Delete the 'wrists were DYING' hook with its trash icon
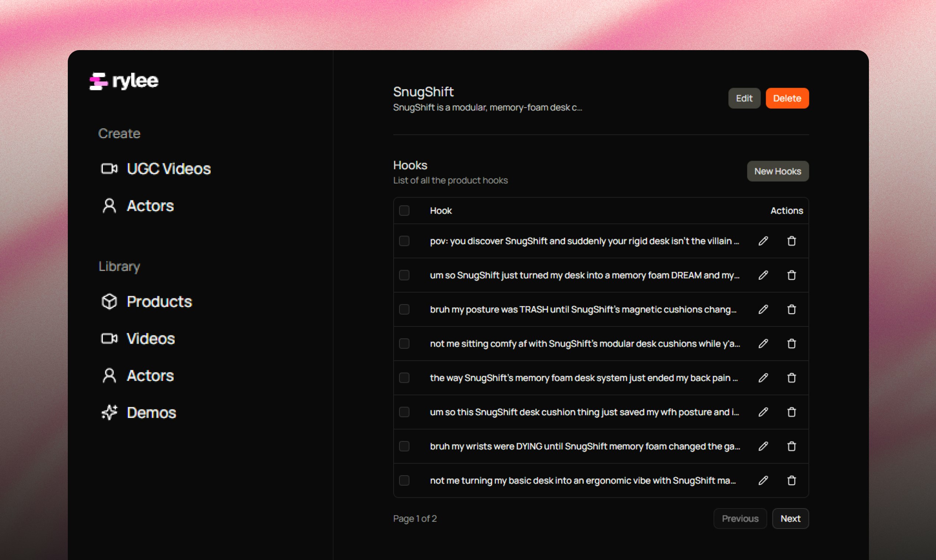Image resolution: width=936 pixels, height=560 pixels. point(792,446)
